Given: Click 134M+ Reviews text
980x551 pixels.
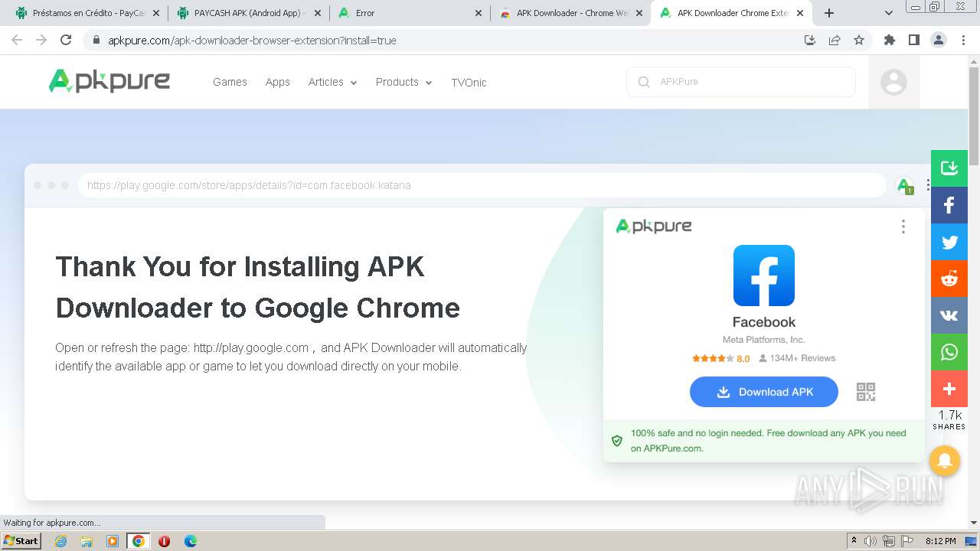Looking at the screenshot, I should coord(802,358).
